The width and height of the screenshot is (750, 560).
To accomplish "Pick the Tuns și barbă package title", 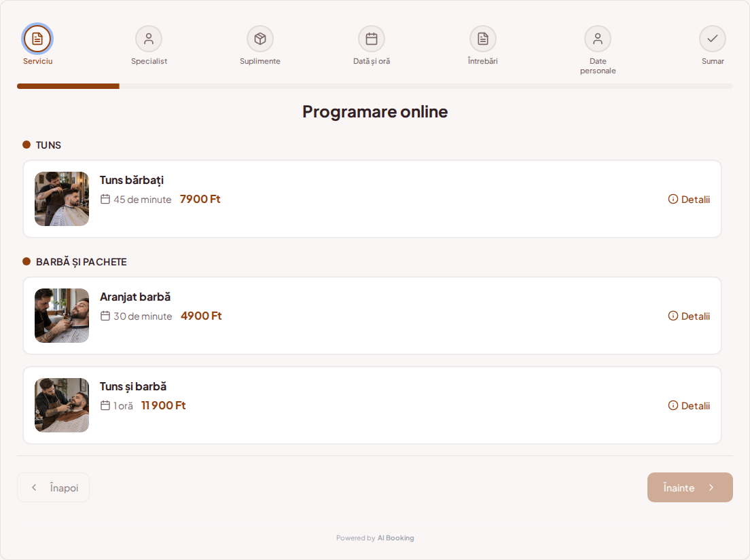I will coord(133,386).
